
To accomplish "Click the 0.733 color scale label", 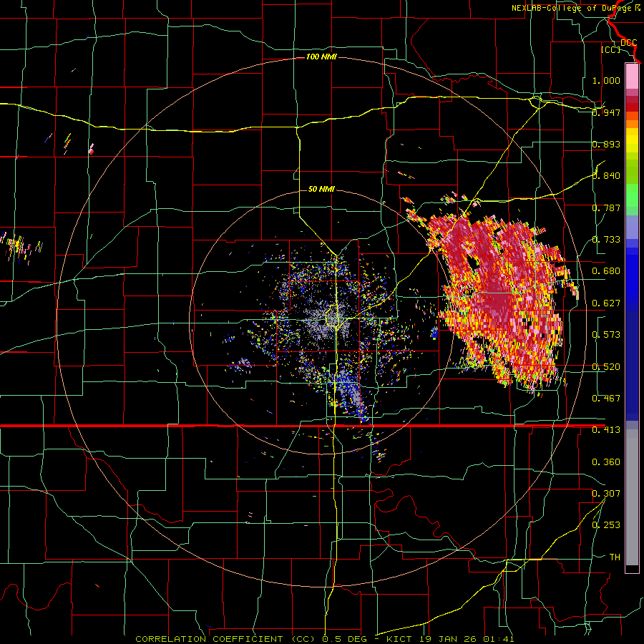I will tap(606, 240).
